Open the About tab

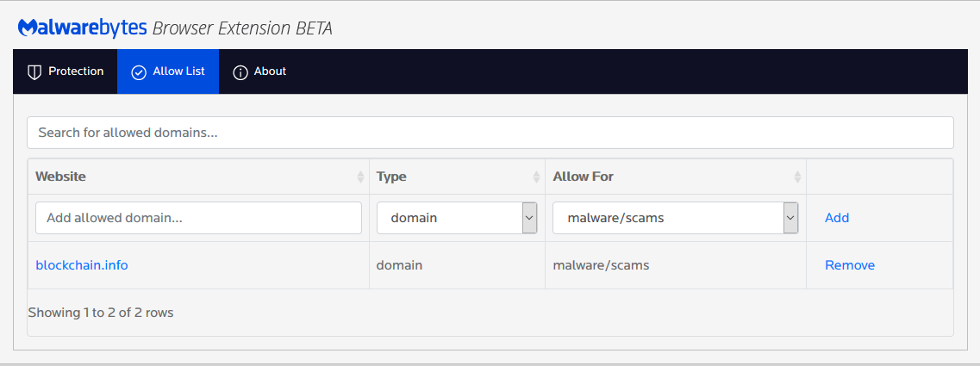pos(259,71)
